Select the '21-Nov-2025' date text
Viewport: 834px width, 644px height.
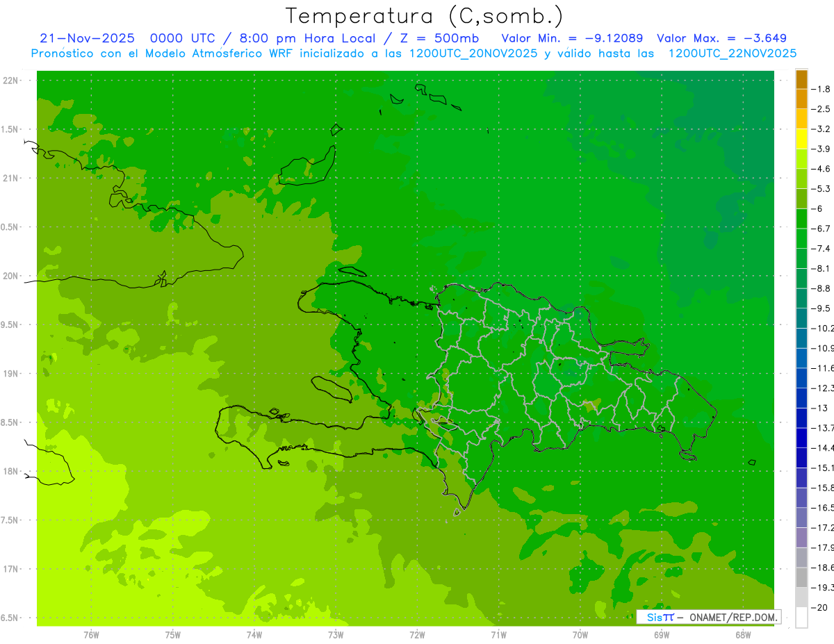(88, 38)
